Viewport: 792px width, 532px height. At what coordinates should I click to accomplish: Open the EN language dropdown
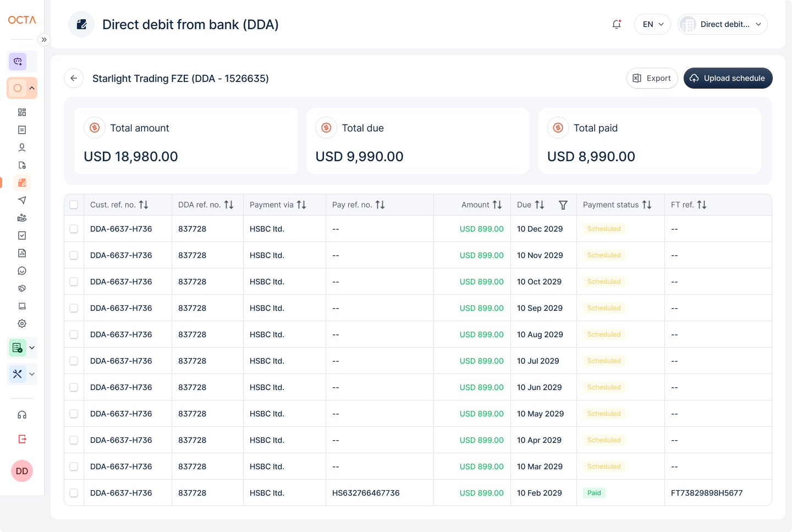[652, 24]
